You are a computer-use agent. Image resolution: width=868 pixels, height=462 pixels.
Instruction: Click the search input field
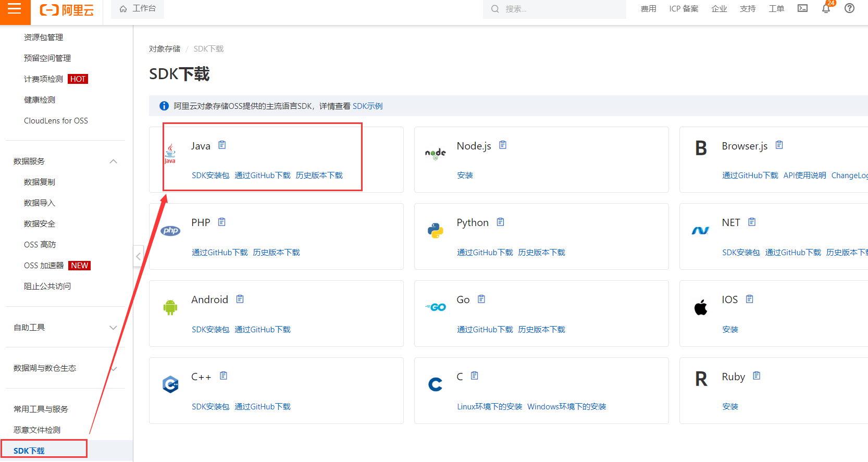pyautogui.click(x=554, y=9)
